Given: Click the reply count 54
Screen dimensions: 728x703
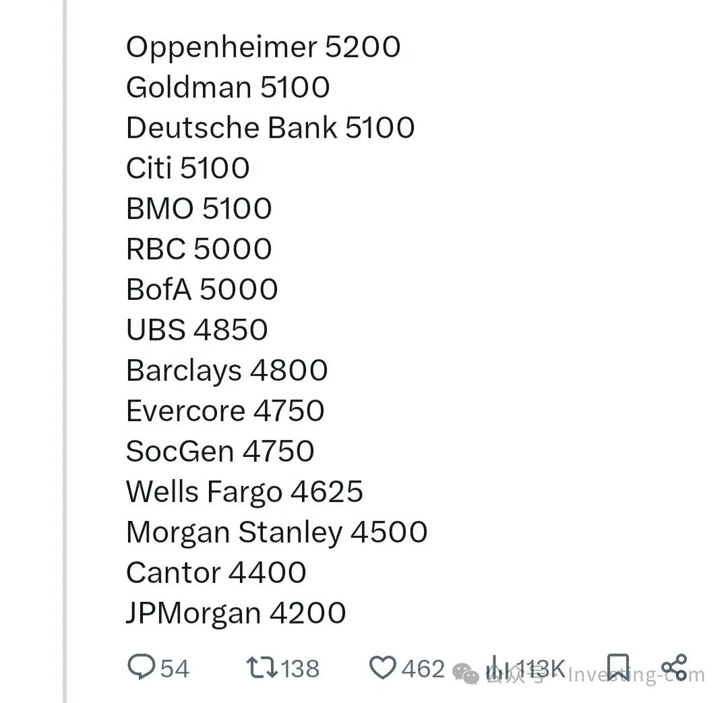Looking at the screenshot, I should coord(175,668).
